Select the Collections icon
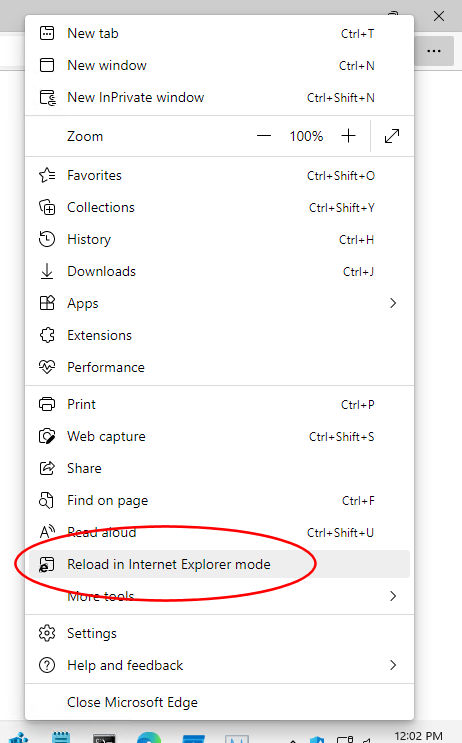Screen dimensions: 462x743 [x=47, y=208]
